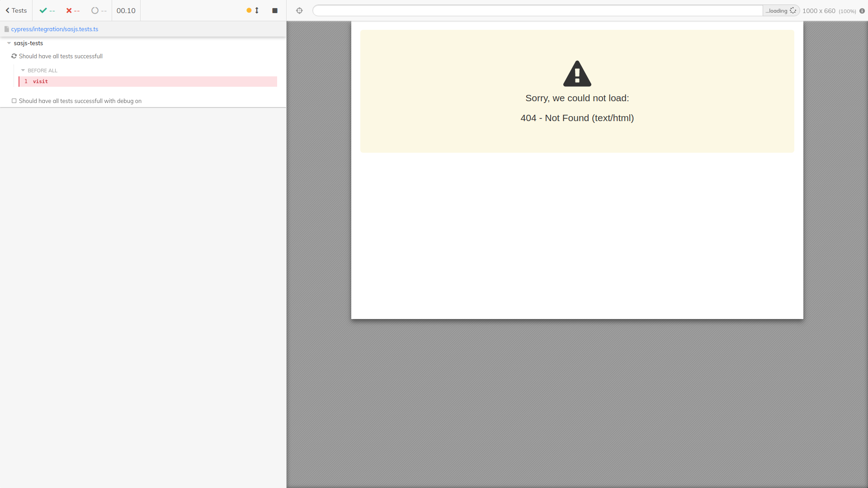868x488 pixels.
Task: Click the 1000 x 660 viewport size label
Action: click(819, 11)
